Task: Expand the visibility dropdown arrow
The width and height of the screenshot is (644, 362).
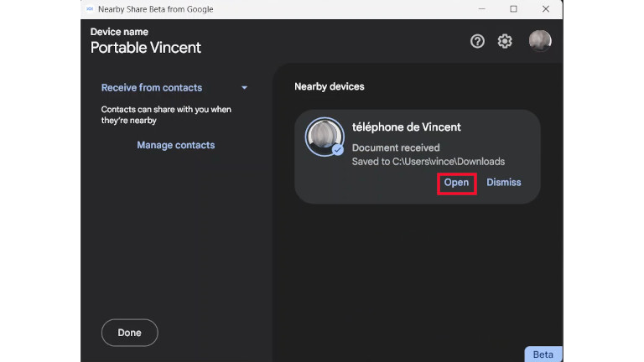Action: 244,88
